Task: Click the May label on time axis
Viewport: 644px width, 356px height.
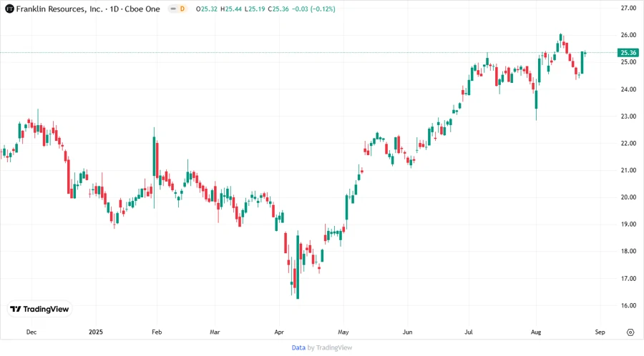Action: pos(343,332)
